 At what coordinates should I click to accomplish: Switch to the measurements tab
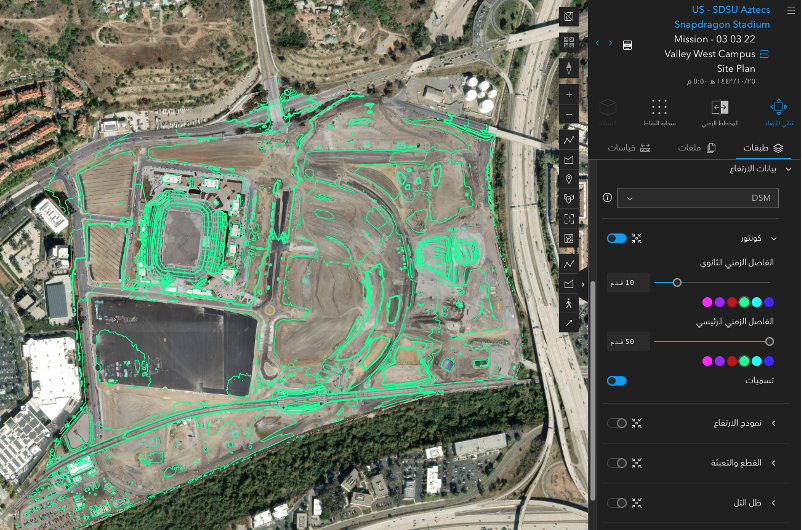[x=629, y=148]
